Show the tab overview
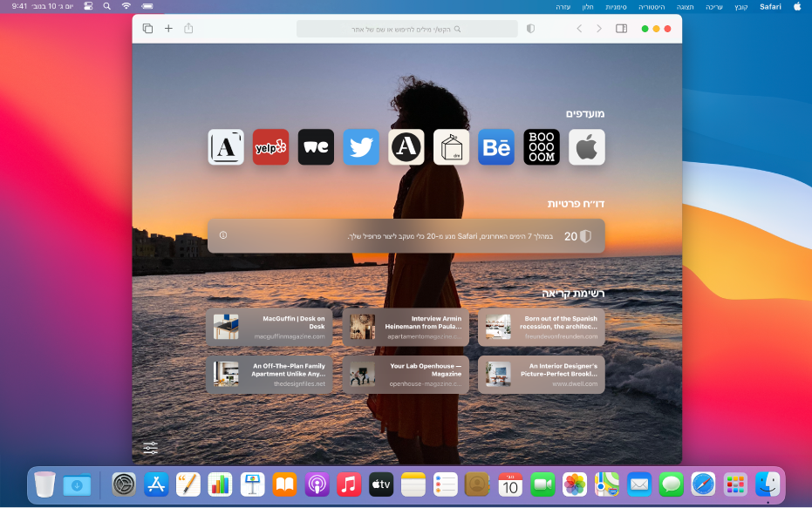Image resolution: width=812 pixels, height=508 pixels. coord(147,29)
